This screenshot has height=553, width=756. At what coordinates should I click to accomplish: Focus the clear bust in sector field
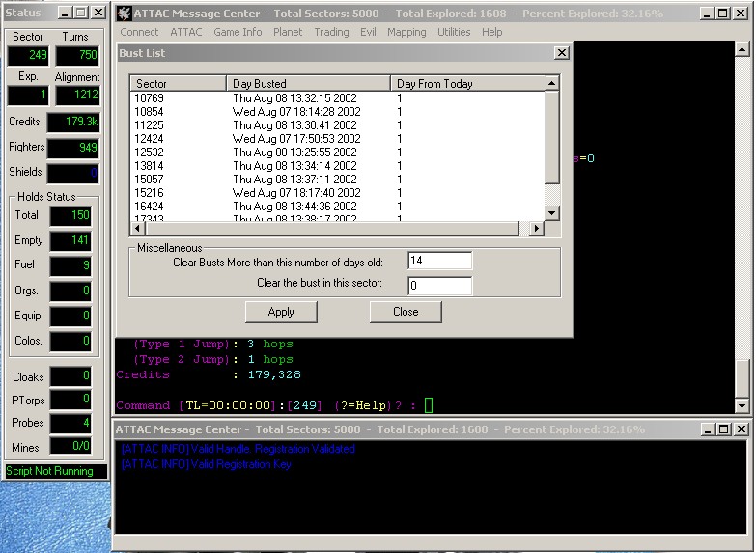[439, 286]
